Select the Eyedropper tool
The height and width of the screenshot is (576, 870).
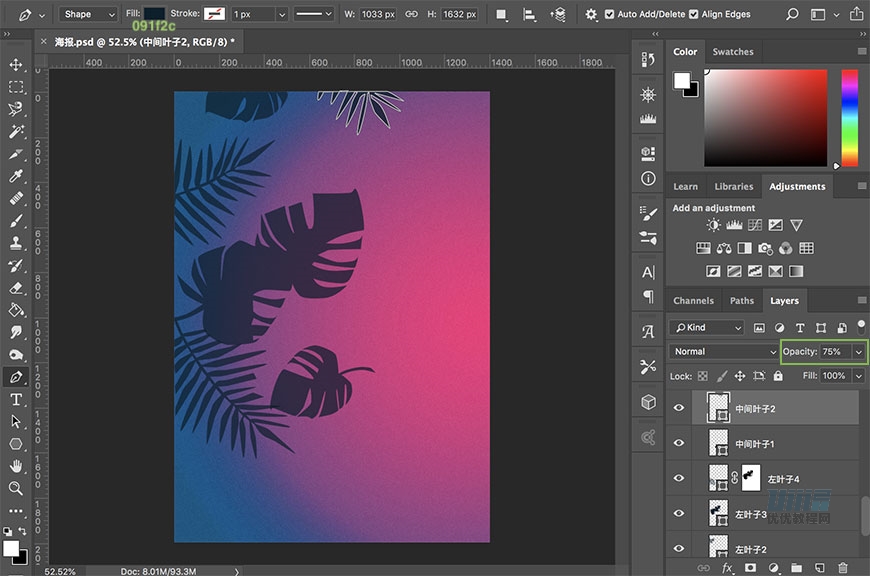coord(16,176)
